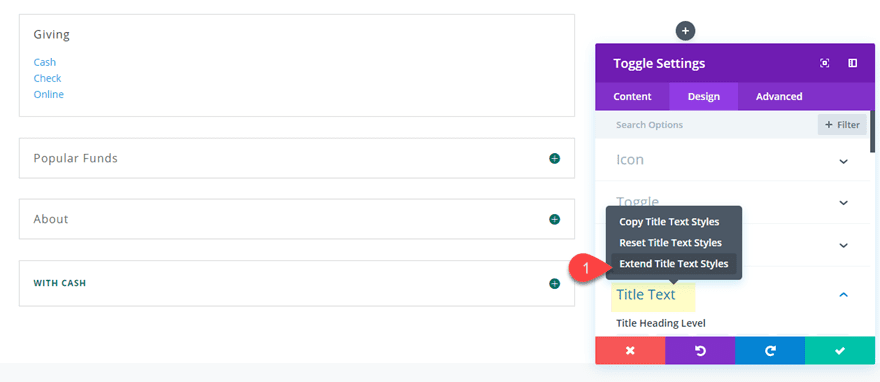This screenshot has width=880, height=382.
Task: Open the Advanced tab
Action: tap(779, 96)
